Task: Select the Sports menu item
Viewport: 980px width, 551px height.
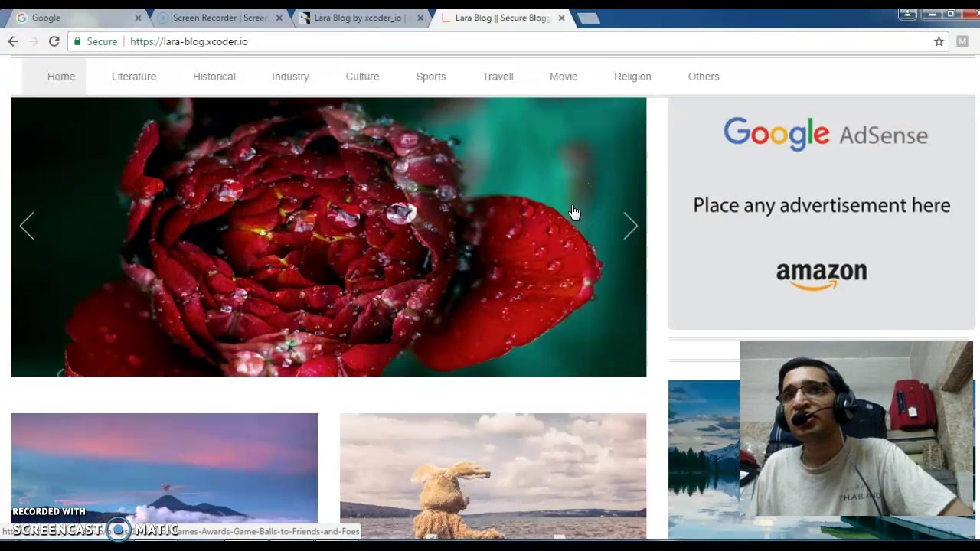Action: point(430,77)
